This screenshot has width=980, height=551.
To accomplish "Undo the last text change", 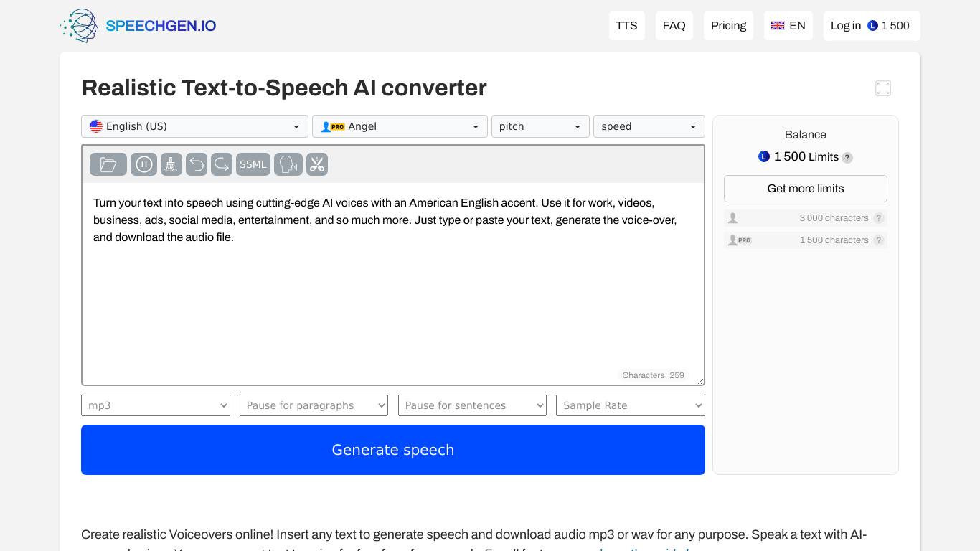I will (197, 164).
